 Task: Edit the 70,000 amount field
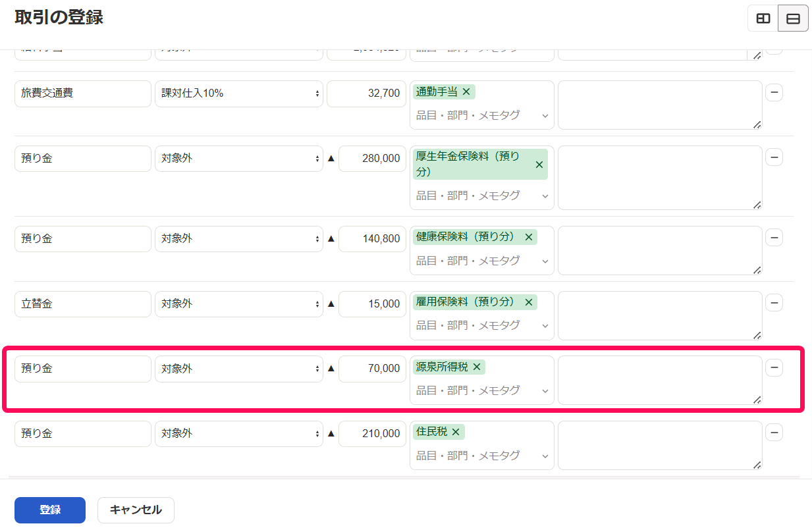point(372,369)
